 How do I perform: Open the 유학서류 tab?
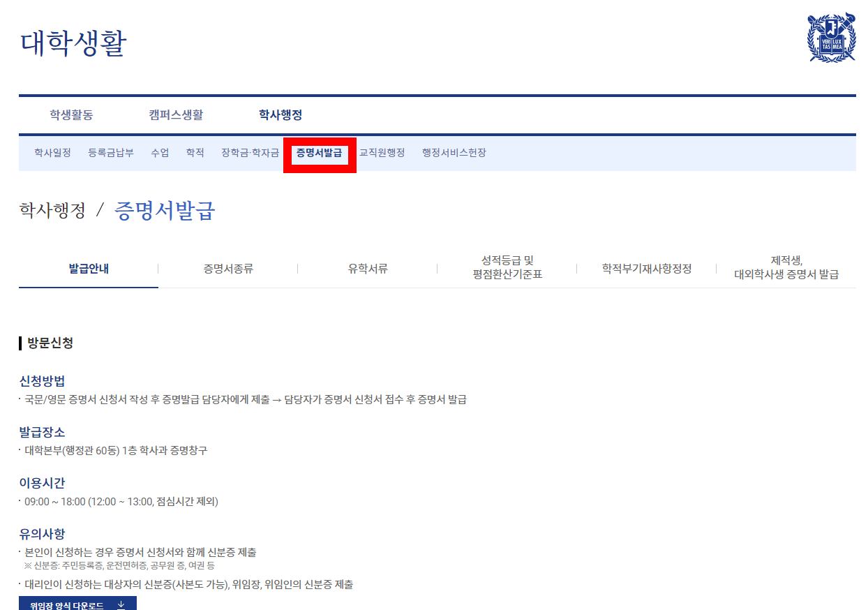click(367, 268)
